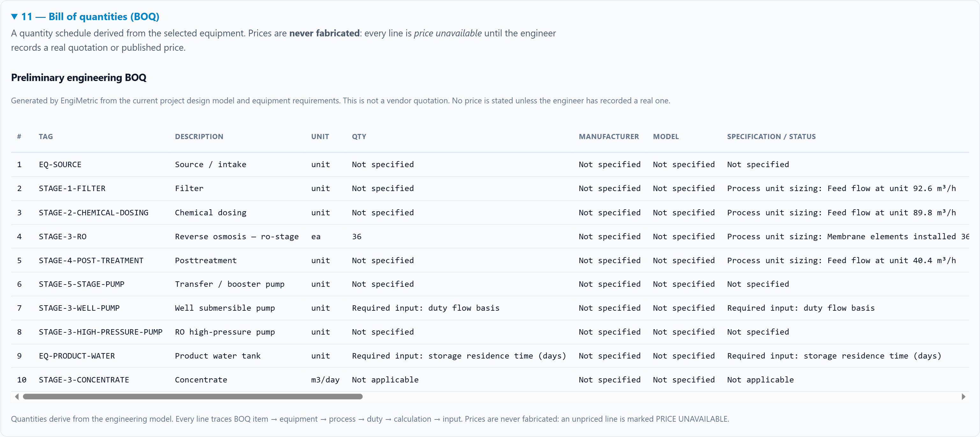Click Required input: duty flow basis quantity
This screenshot has height=437, width=980.
[425, 308]
